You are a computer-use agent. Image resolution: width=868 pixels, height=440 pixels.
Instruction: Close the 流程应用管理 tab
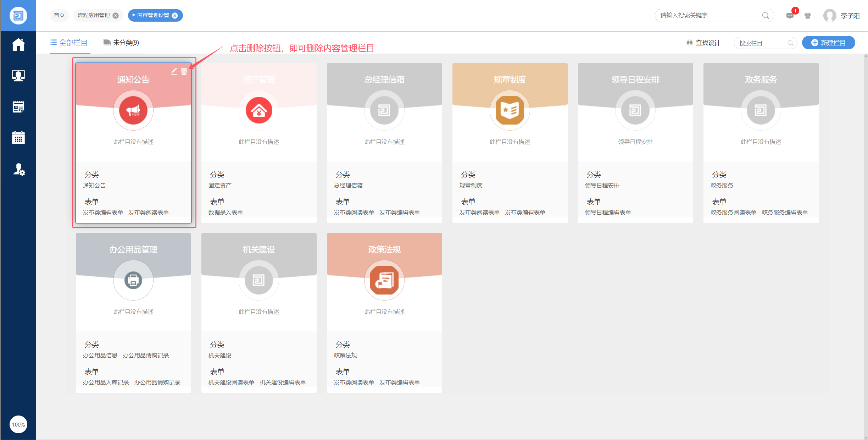tap(116, 16)
